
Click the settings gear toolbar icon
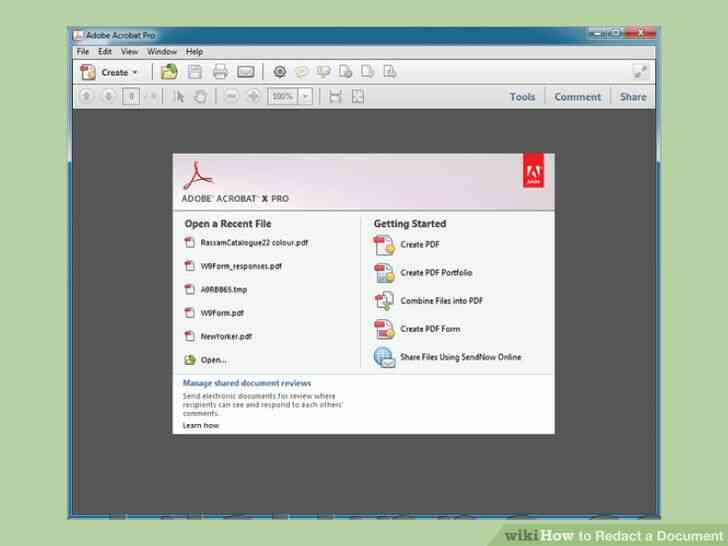coord(279,72)
